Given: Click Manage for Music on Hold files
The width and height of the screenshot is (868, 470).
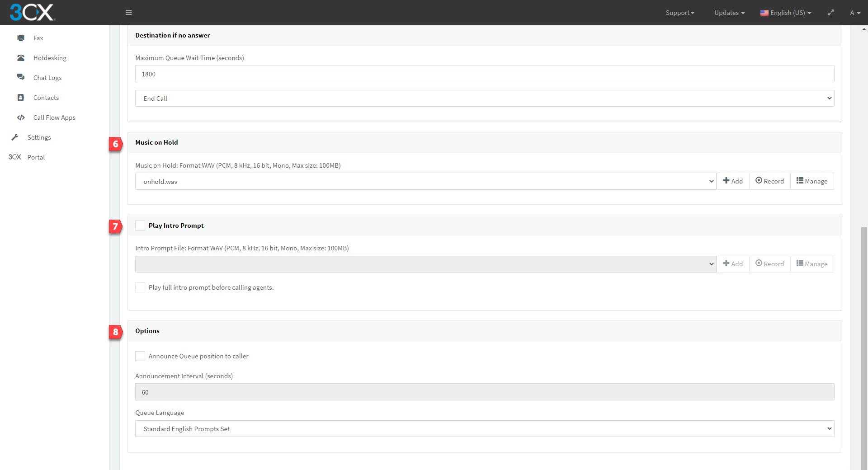Looking at the screenshot, I should pyautogui.click(x=812, y=181).
